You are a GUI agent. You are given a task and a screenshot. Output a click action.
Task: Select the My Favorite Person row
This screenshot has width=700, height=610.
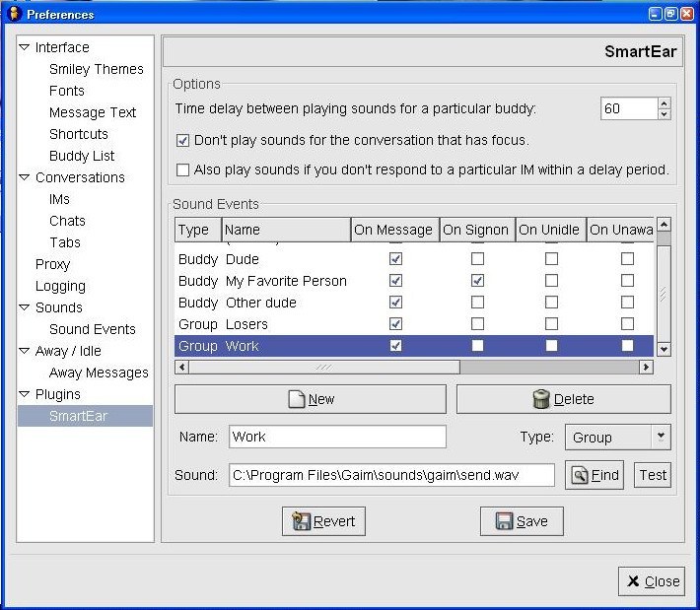[x=414, y=281]
